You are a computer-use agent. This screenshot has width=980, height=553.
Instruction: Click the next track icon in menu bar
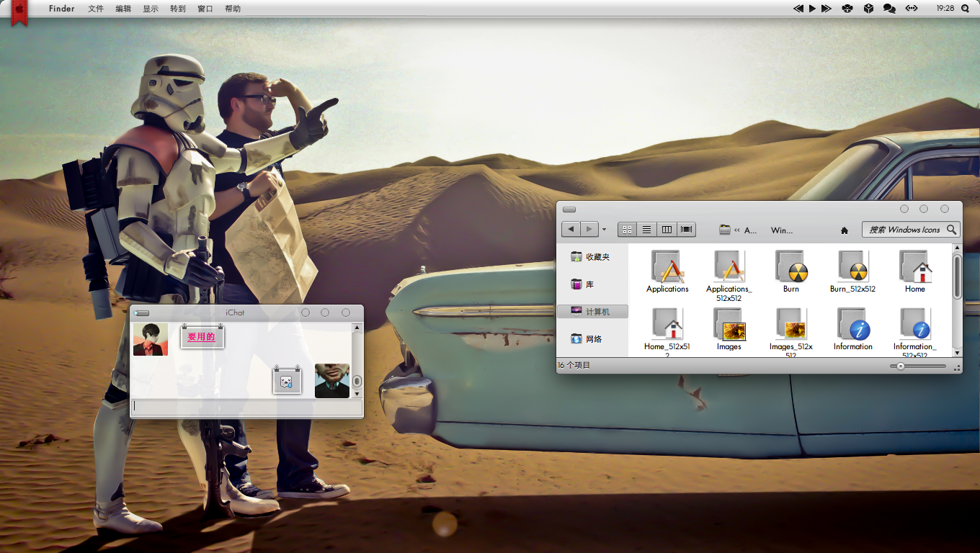(x=827, y=9)
